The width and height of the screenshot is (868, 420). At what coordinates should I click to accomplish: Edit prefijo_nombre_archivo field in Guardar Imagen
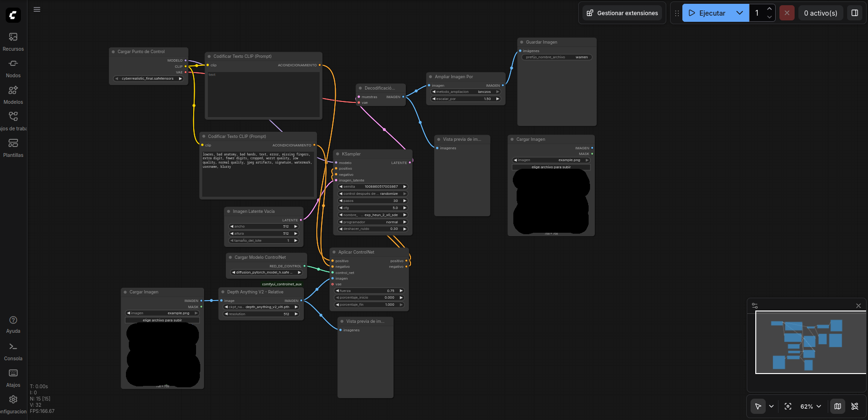coord(557,57)
